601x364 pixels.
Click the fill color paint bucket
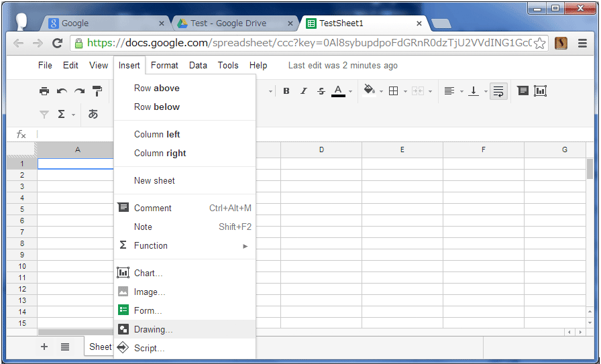(370, 90)
